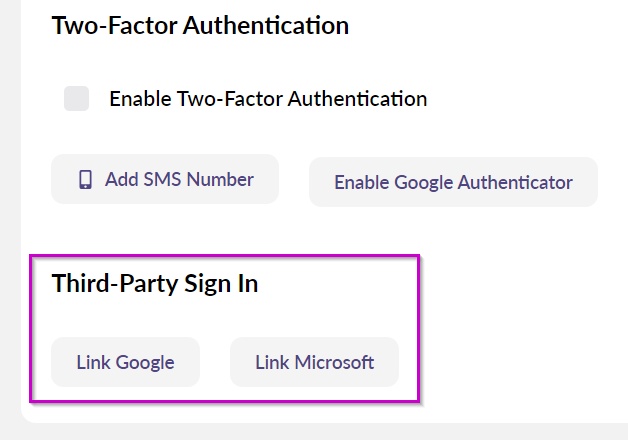Click the mobile phone icon for SMS
628x440 pixels.
click(85, 179)
